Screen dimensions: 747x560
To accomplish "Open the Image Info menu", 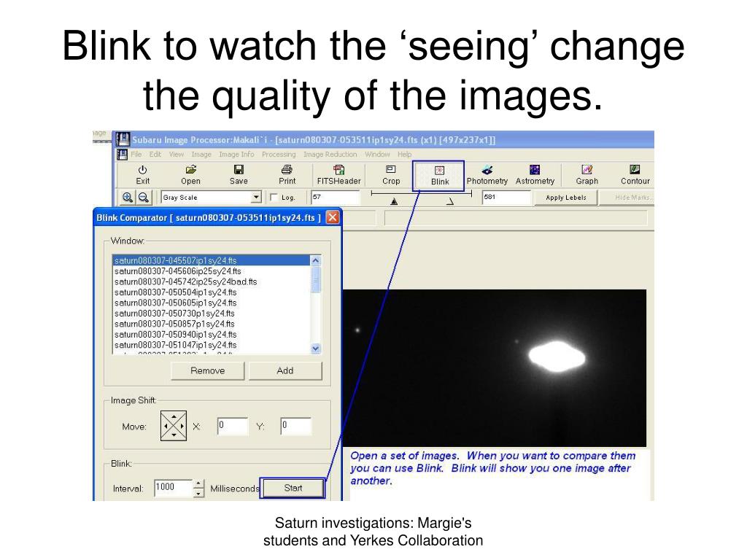I will coord(236,155).
